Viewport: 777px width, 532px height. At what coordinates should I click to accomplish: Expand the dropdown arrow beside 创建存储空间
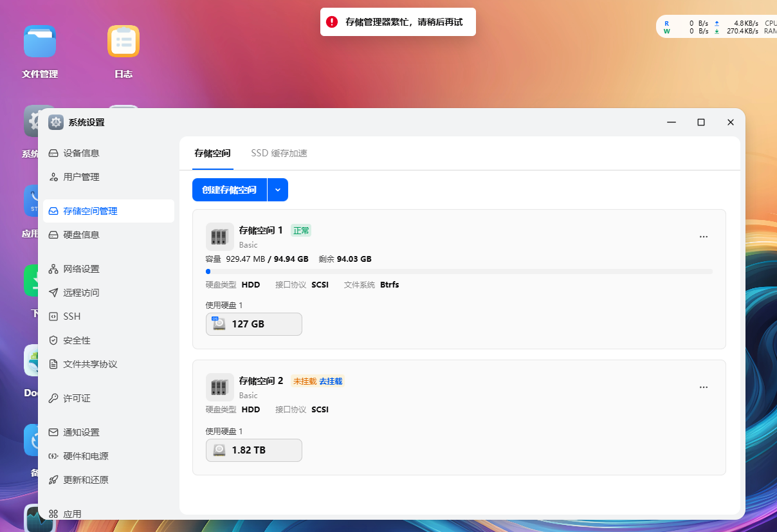pyautogui.click(x=278, y=190)
